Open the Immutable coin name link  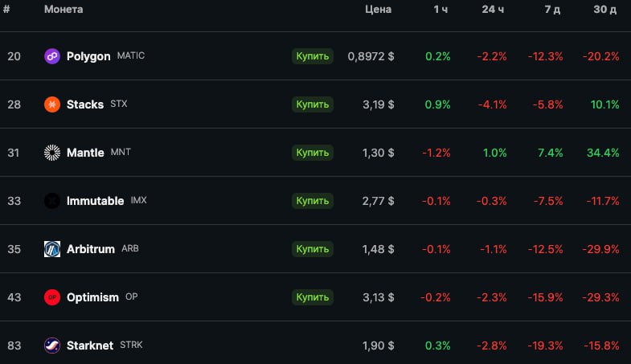[x=95, y=201]
